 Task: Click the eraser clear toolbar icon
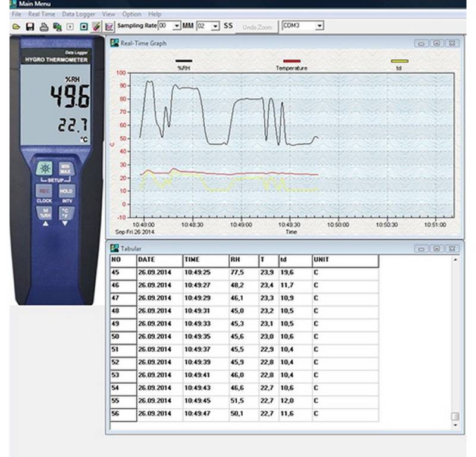click(x=96, y=27)
